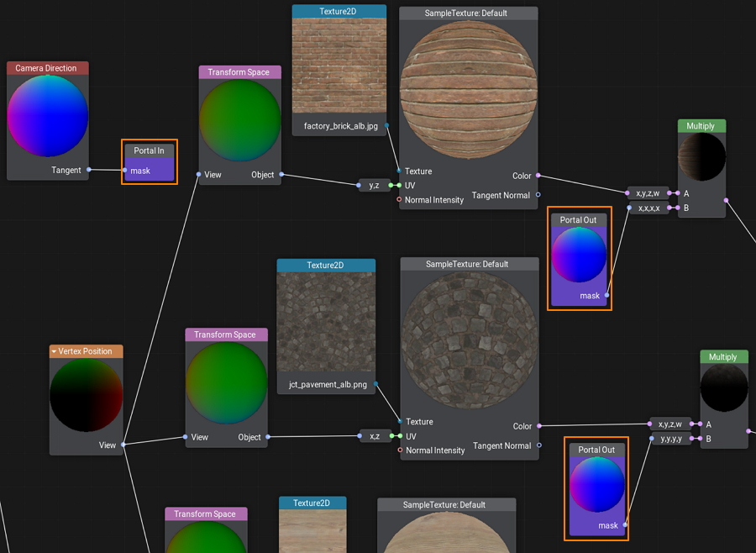Click the brick SampleTexture Tangent Normal output port
Screen dimensions: 756x553
[x=538, y=195]
